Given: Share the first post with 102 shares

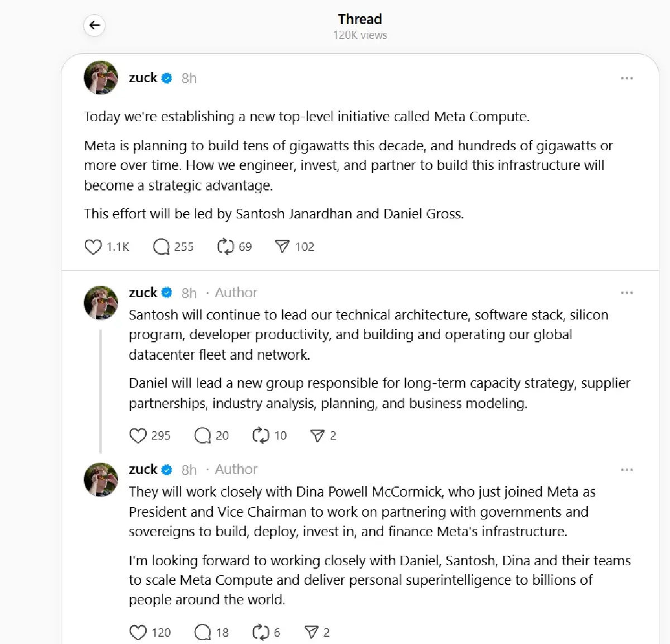Looking at the screenshot, I should click(x=283, y=247).
